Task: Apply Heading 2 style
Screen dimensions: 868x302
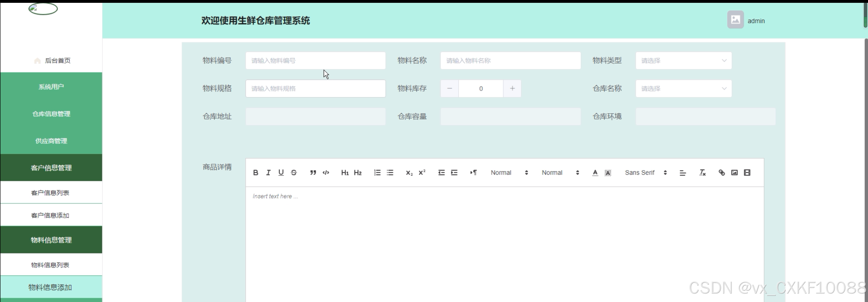Action: point(358,172)
